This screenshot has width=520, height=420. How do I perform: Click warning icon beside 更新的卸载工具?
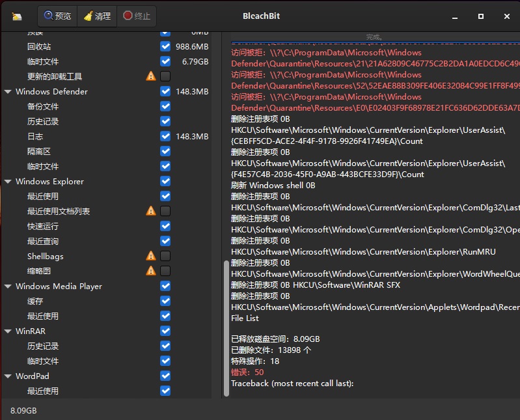tap(151, 76)
